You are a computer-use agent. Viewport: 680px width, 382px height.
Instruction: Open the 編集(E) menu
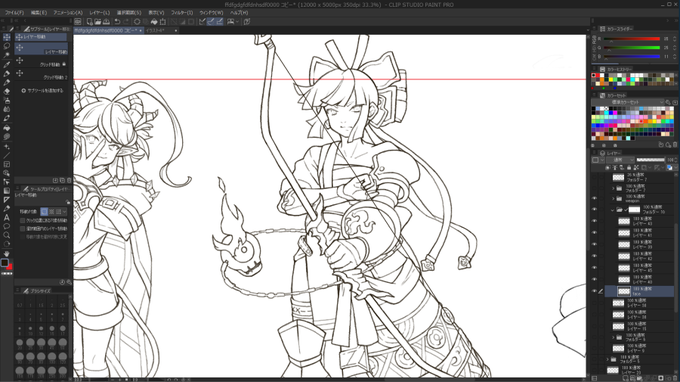click(39, 13)
